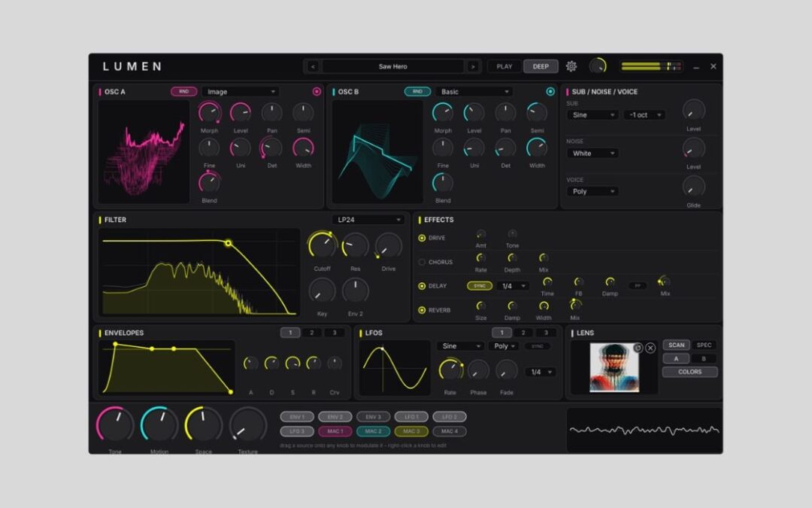The image size is (812, 508).
Task: Load the previous preset with left arrow
Action: pyautogui.click(x=313, y=66)
